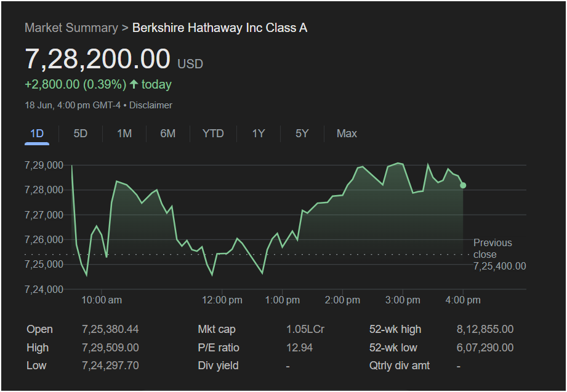The height and width of the screenshot is (392, 567).
Task: Click the Mkt cap value 1.05LCr
Action: [x=305, y=329]
